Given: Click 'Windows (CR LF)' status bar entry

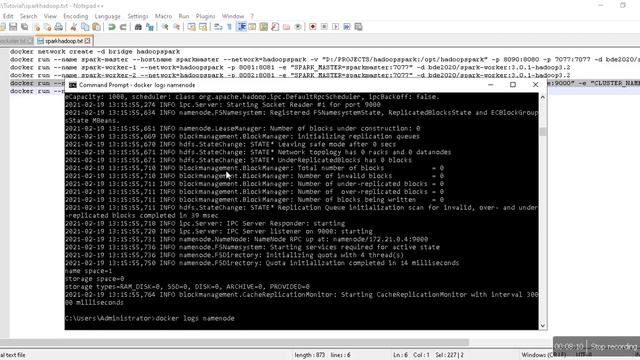Looking at the screenshot, I should coord(543,355).
